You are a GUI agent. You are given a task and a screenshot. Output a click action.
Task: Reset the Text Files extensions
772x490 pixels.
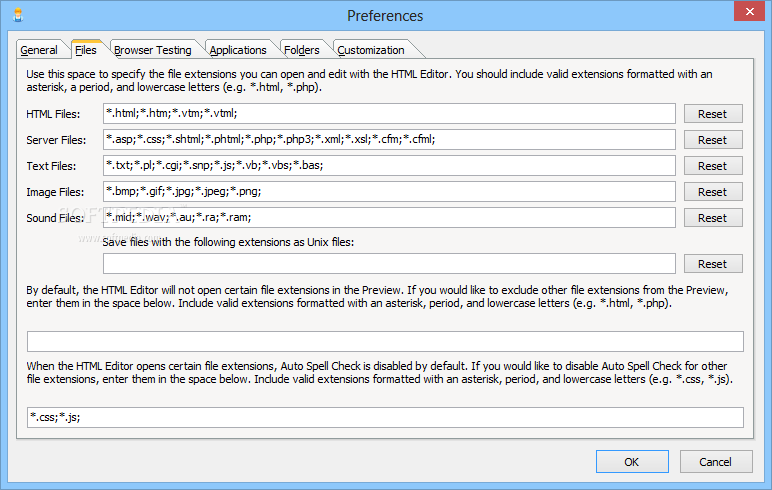click(712, 166)
